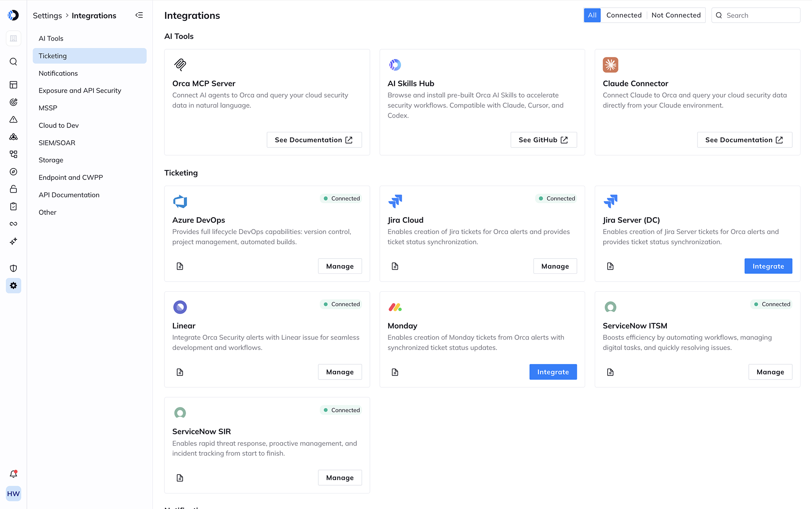This screenshot has width=812, height=509.
Task: Click See Documentation for Orca MCP Server
Action: tap(314, 140)
